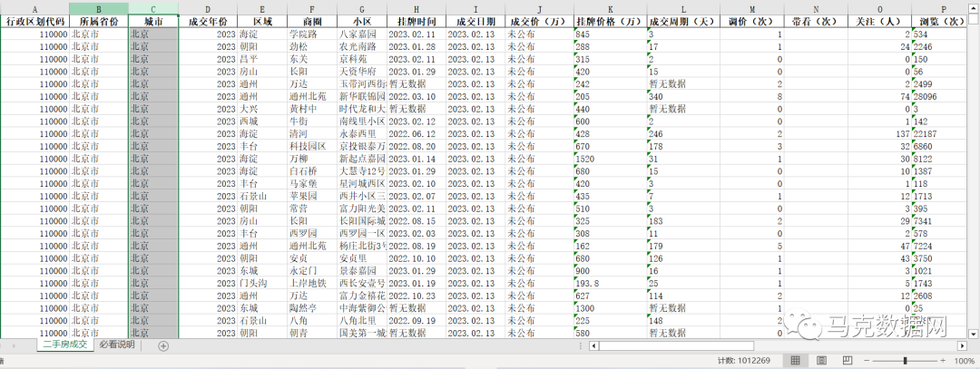Screen dimensions: 980x369
Task: Click the 所属省份 header cell
Action: (x=99, y=21)
